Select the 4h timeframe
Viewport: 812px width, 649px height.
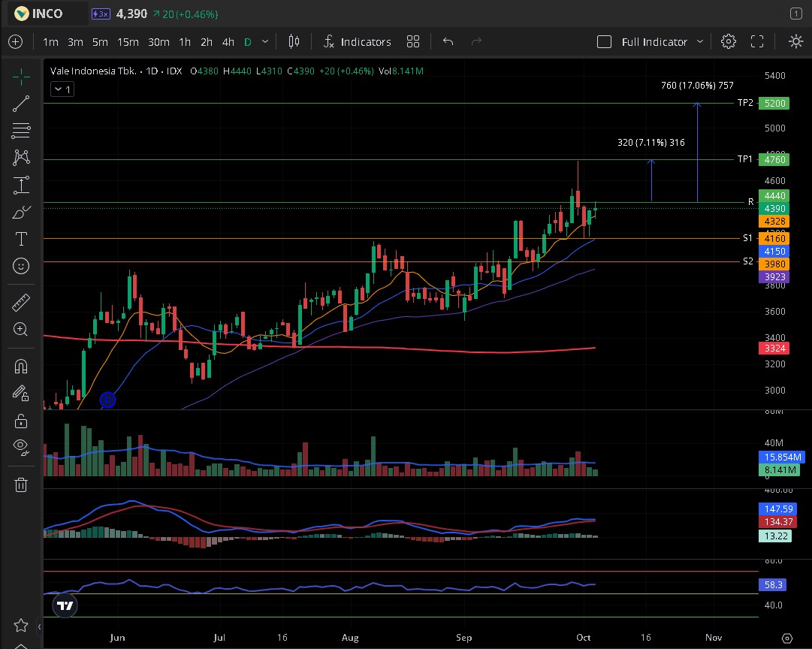(x=228, y=42)
